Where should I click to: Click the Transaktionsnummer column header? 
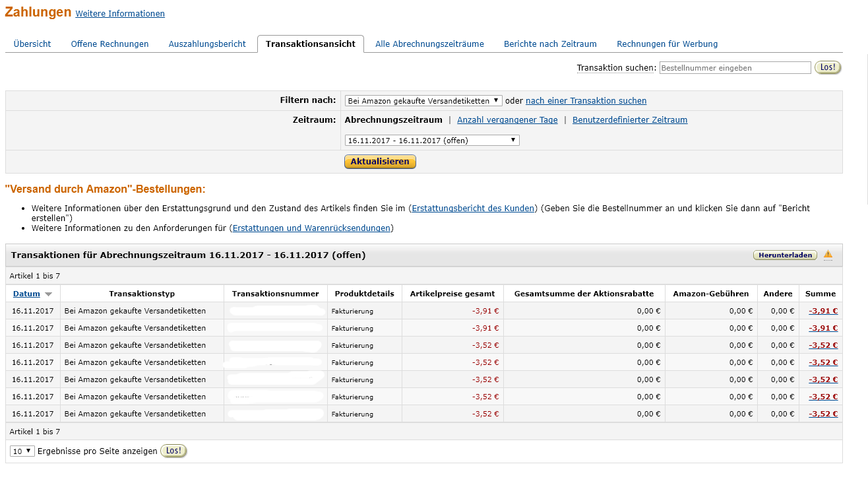point(276,294)
